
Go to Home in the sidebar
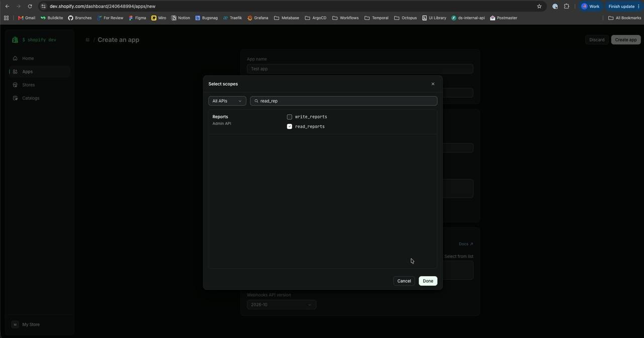click(40, 58)
